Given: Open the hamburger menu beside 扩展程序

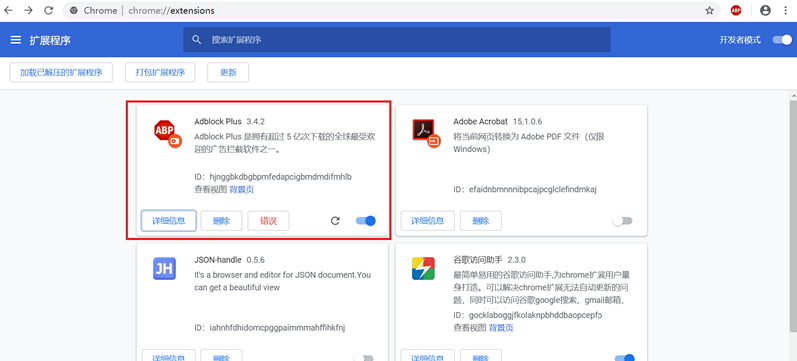Looking at the screenshot, I should click(x=16, y=40).
